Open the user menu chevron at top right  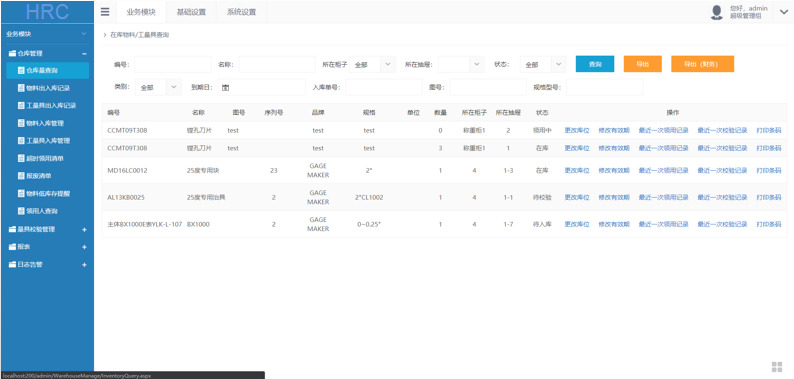[x=784, y=12]
